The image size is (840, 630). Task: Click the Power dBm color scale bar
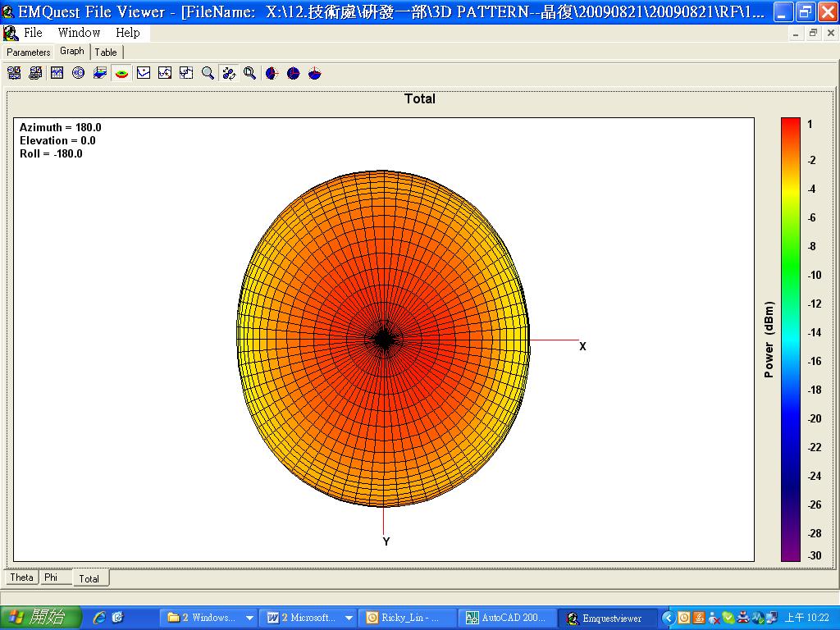coord(790,340)
